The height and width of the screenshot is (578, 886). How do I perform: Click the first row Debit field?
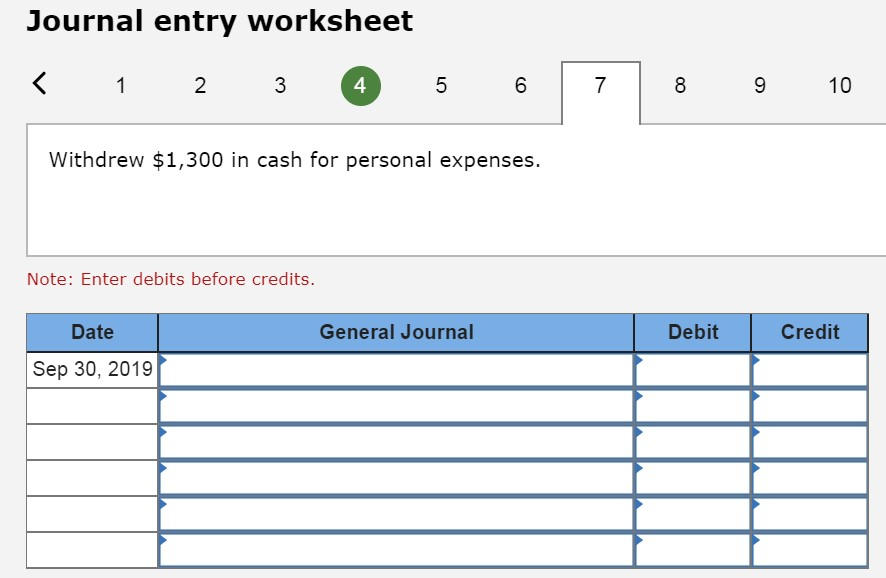[x=691, y=368]
